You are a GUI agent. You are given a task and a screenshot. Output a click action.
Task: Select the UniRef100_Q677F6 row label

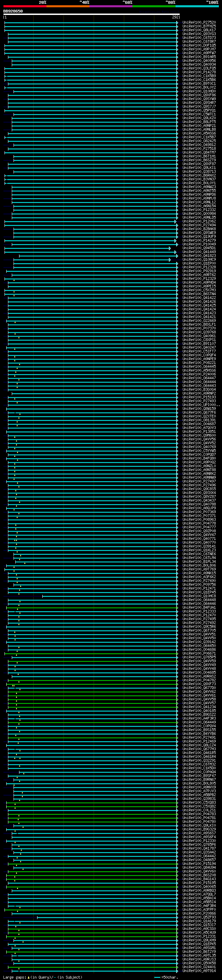coord(199,412)
